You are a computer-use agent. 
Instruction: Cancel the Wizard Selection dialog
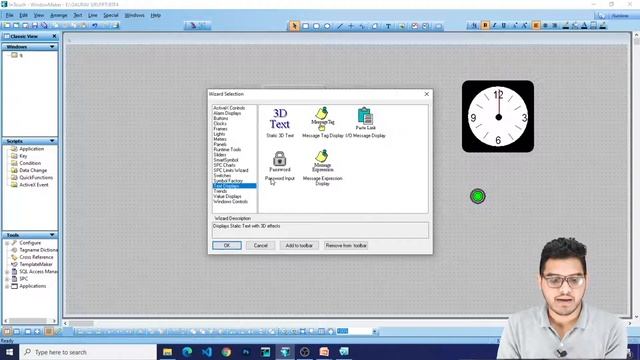[260, 245]
